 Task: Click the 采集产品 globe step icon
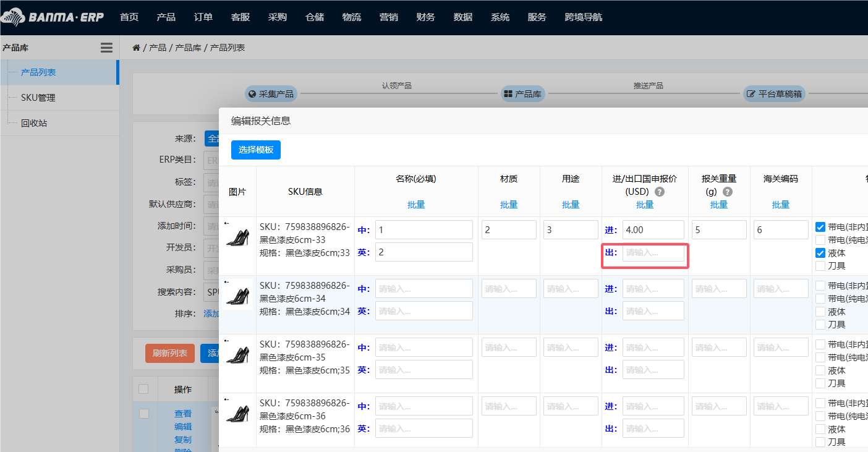pos(252,94)
